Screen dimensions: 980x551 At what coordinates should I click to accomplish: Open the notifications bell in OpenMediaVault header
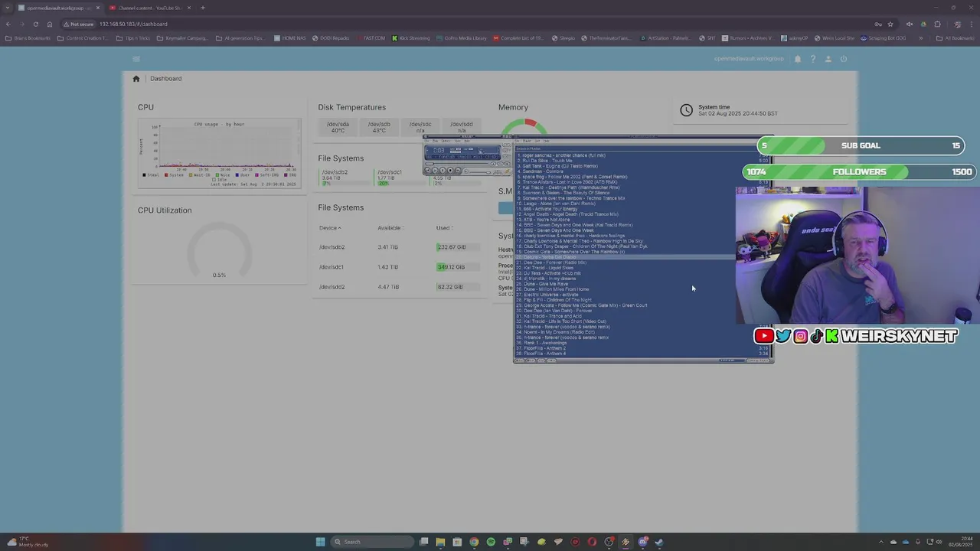tap(798, 59)
